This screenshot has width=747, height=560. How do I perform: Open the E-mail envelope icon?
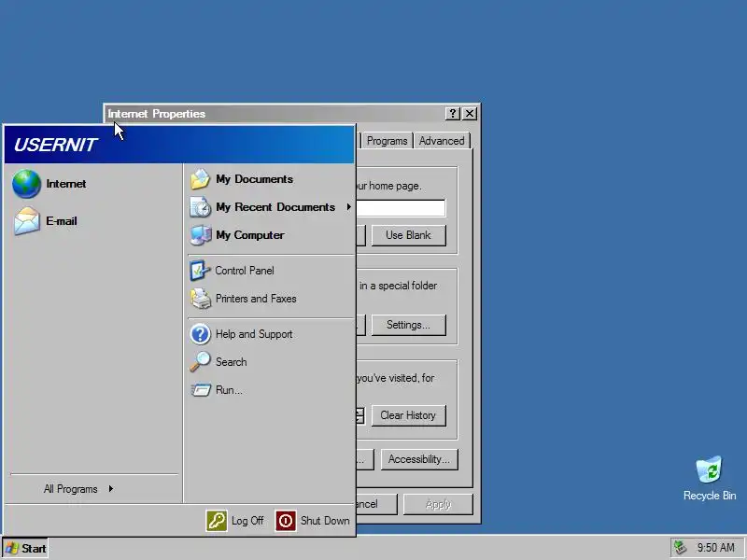pos(27,221)
